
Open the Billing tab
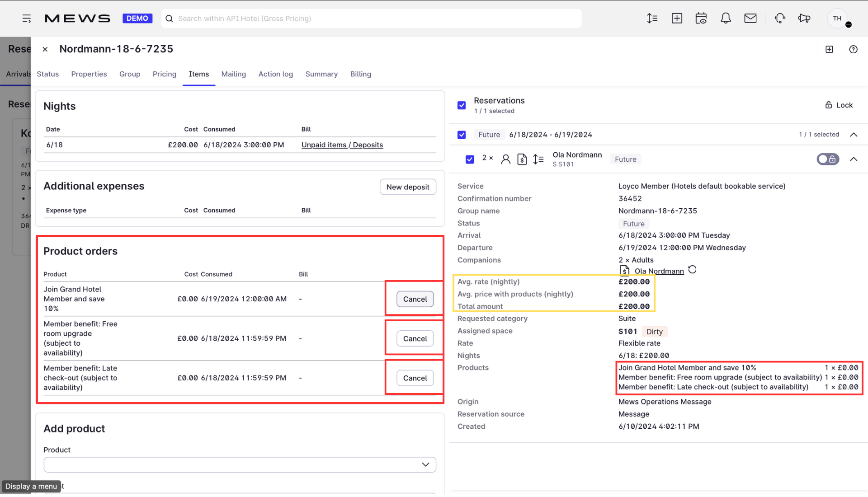click(360, 74)
